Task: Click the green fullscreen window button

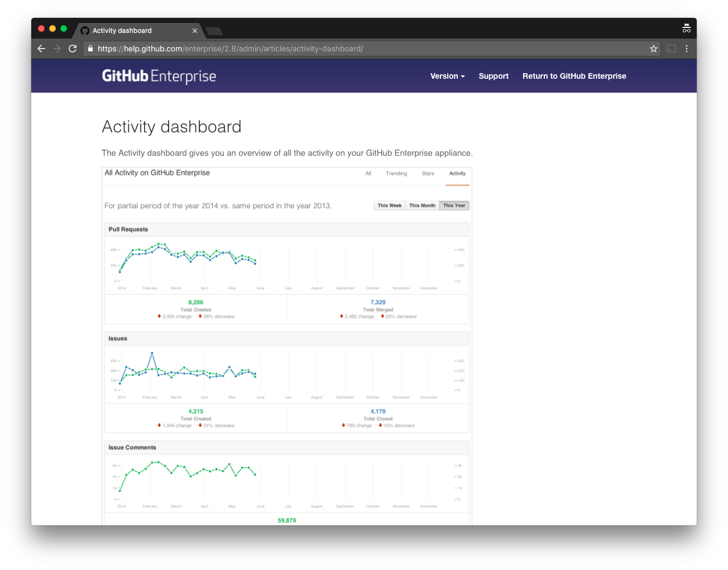Action: tap(64, 28)
